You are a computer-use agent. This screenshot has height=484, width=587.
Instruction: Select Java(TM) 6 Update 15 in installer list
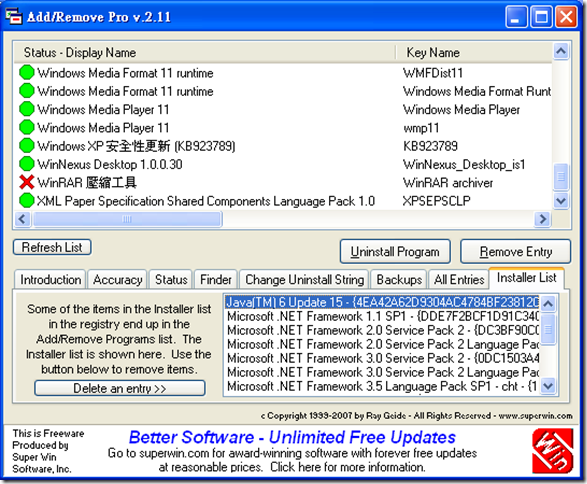pyautogui.click(x=382, y=302)
